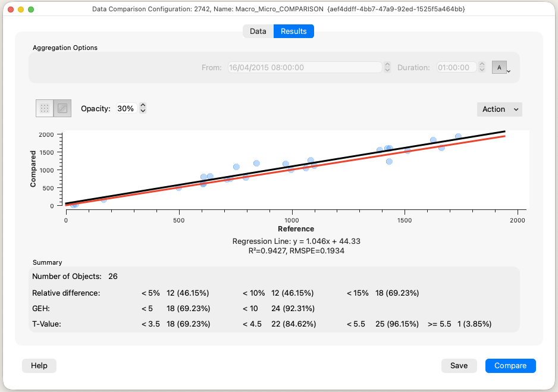Image resolution: width=558 pixels, height=392 pixels.
Task: Click the Opacity 30% input field
Action: pos(126,108)
